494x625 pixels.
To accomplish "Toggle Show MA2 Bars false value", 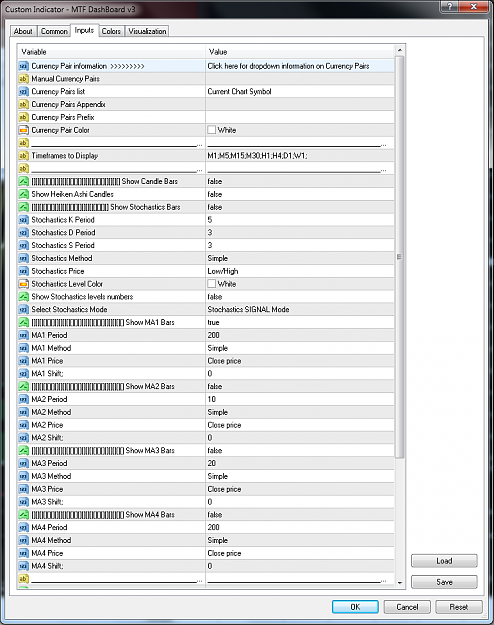I will coord(300,386).
